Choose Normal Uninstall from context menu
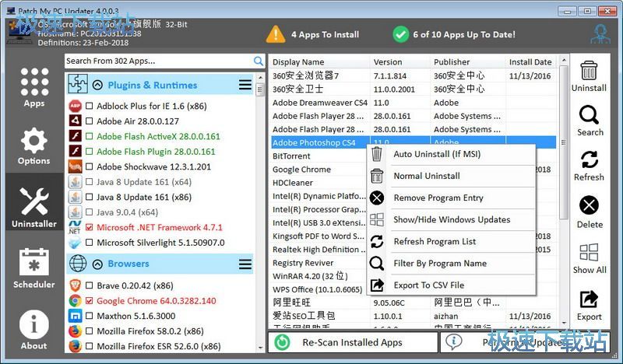 click(x=451, y=176)
